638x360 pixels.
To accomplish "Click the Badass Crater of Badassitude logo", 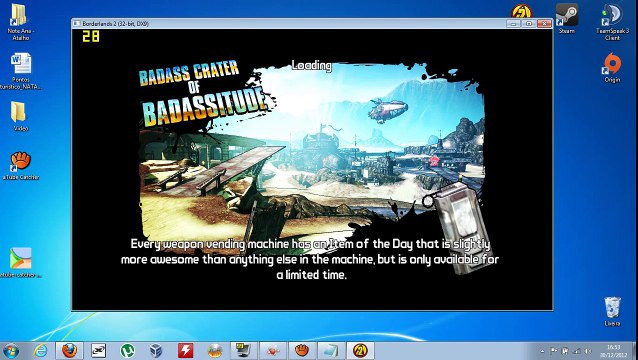I will tap(202, 94).
